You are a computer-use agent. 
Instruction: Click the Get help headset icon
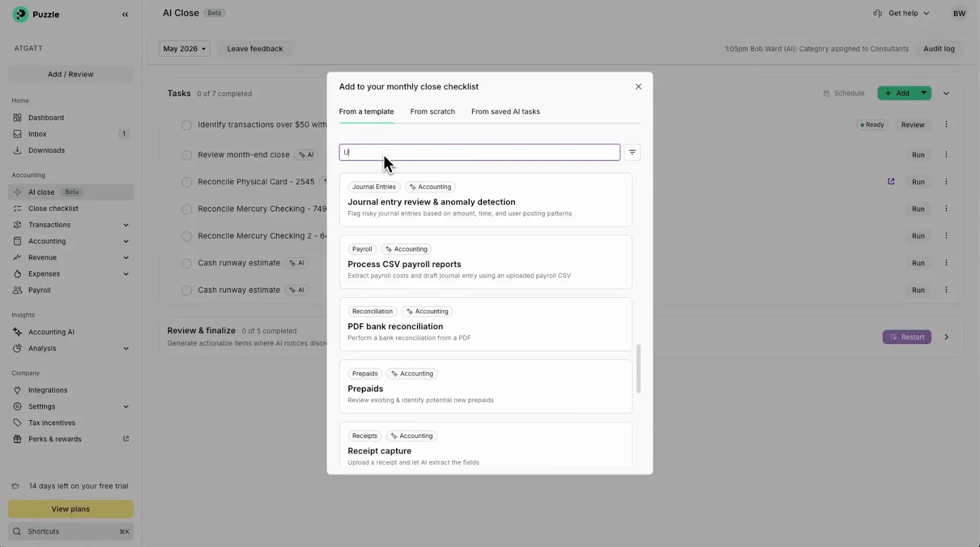[877, 13]
